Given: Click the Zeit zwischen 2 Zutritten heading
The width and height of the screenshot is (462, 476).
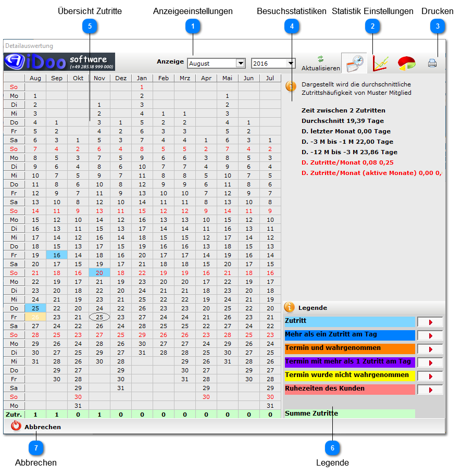Looking at the screenshot, I should coord(343,110).
